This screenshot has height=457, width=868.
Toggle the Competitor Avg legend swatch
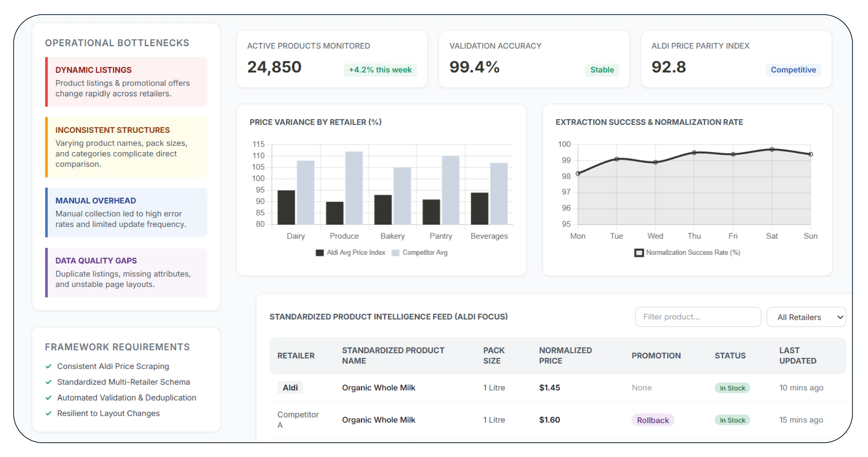click(396, 253)
